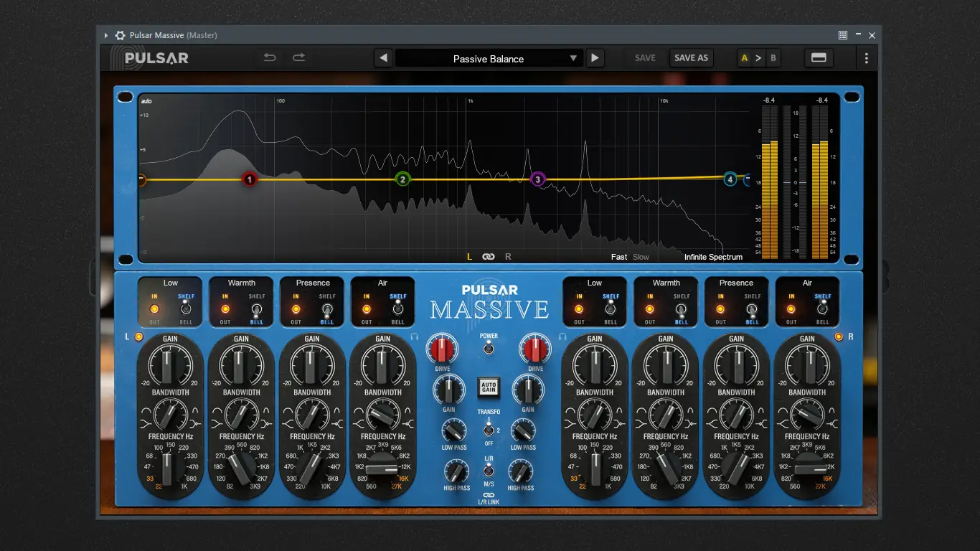Toggle right Air band IN/OUT light
The width and height of the screenshot is (980, 551).
pyautogui.click(x=791, y=309)
